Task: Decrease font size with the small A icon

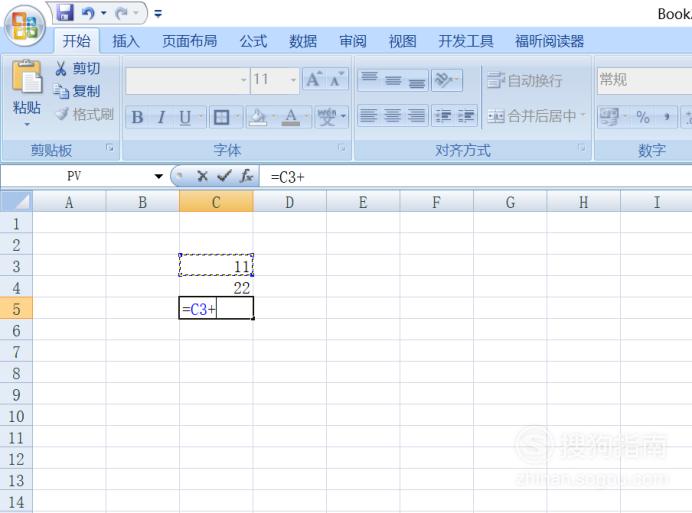Action: (337, 79)
